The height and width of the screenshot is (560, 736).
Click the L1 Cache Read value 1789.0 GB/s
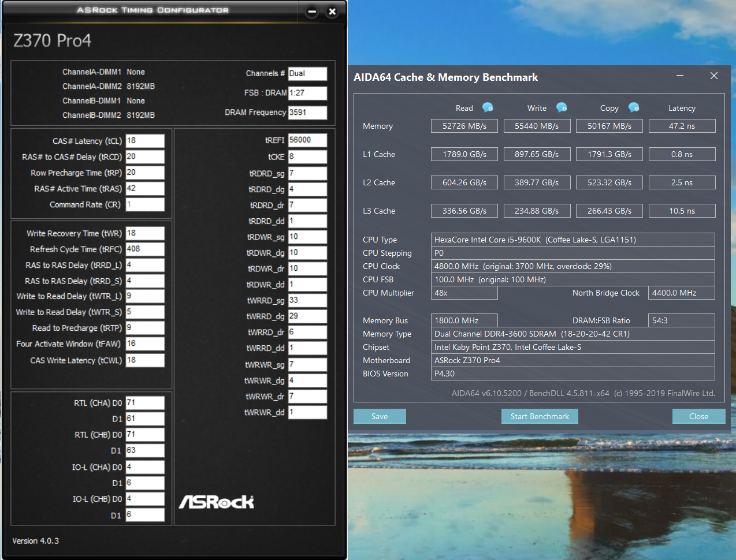464,154
